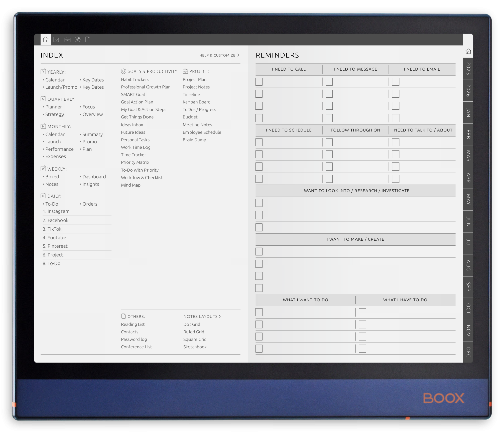Viewport: 504px width, 433px height.
Task: Open Sketchbook notes layout
Action: 195,347
